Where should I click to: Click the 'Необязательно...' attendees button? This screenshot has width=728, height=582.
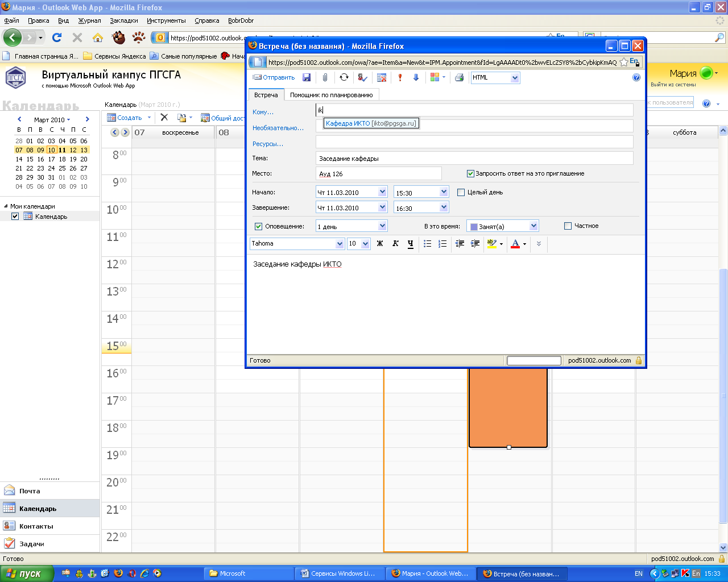[x=278, y=128]
